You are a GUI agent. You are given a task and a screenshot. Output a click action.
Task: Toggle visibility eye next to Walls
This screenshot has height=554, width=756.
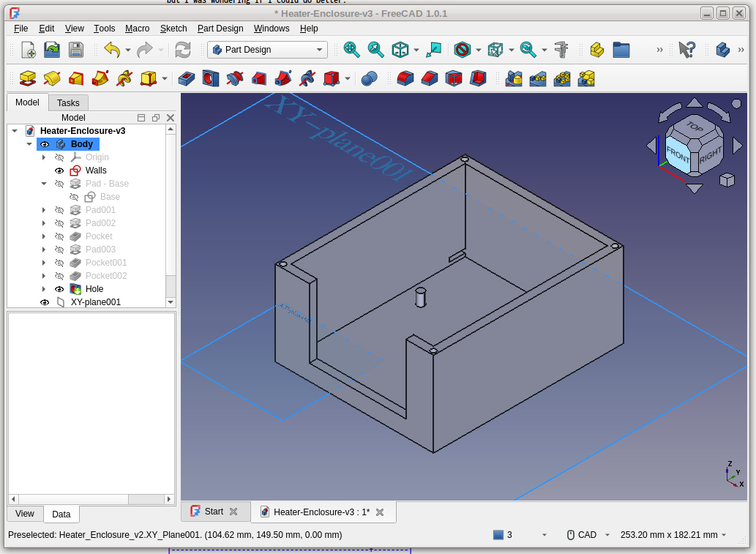pos(59,170)
